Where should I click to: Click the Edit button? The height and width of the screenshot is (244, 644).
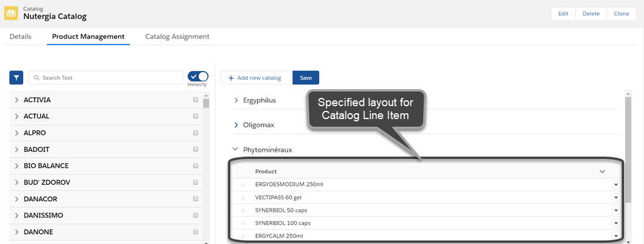click(x=563, y=13)
